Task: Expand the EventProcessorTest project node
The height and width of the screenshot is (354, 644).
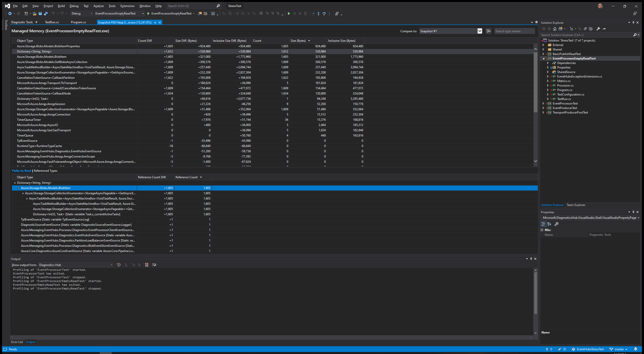Action: click(543, 103)
